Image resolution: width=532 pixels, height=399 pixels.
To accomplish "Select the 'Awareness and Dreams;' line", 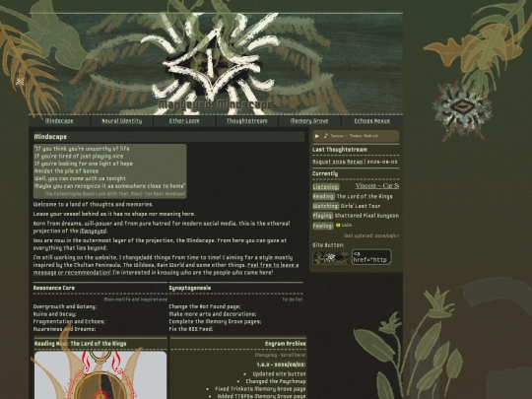I will click(64, 329).
